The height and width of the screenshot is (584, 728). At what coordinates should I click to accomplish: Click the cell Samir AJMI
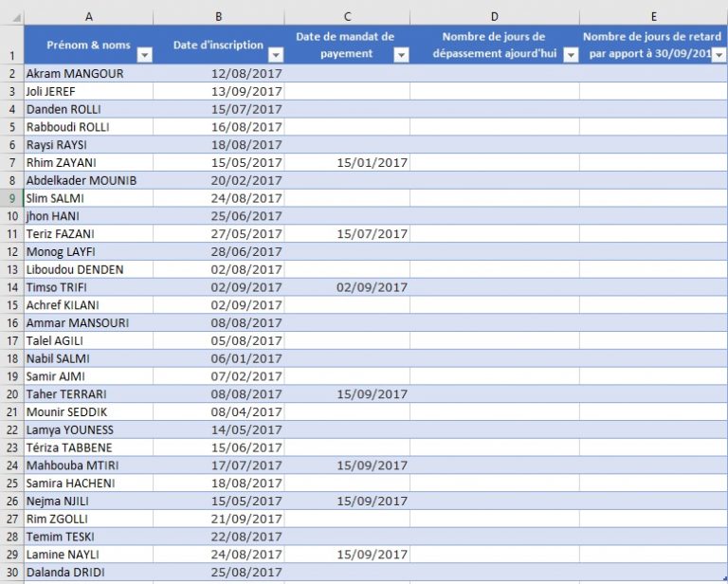89,376
